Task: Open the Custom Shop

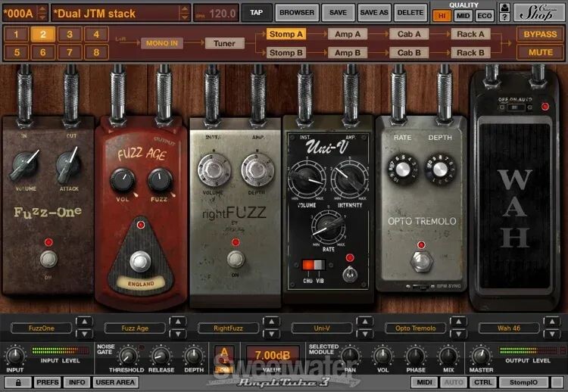Action: click(538, 13)
